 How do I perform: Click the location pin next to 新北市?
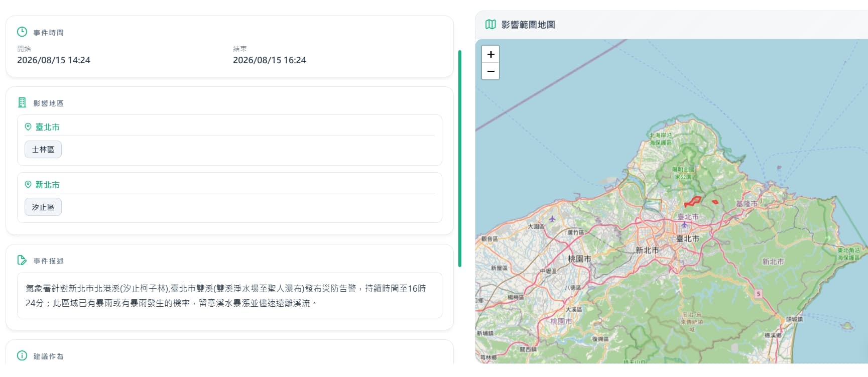click(28, 185)
